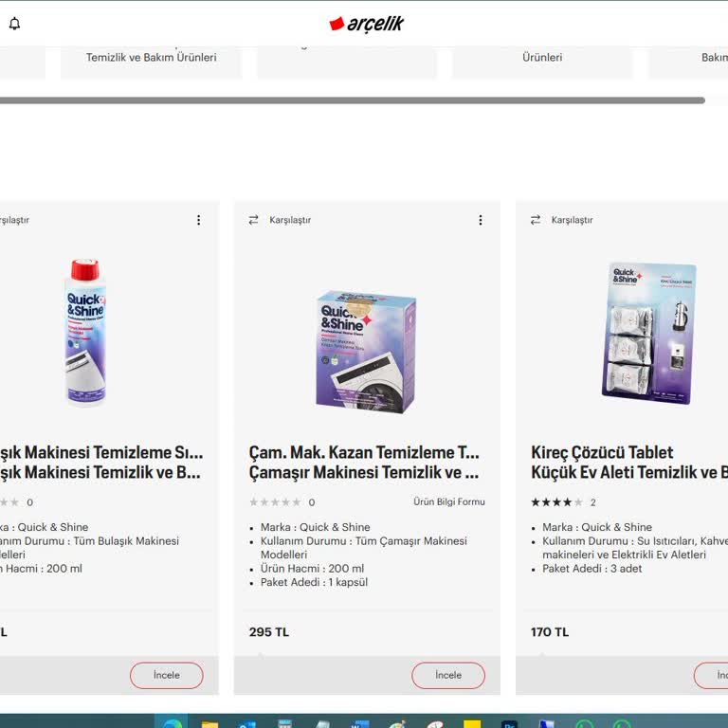The image size is (728, 728).
Task: Toggle Karşılaştır on Kireç Çözücü Tablet card
Action: pyautogui.click(x=562, y=220)
